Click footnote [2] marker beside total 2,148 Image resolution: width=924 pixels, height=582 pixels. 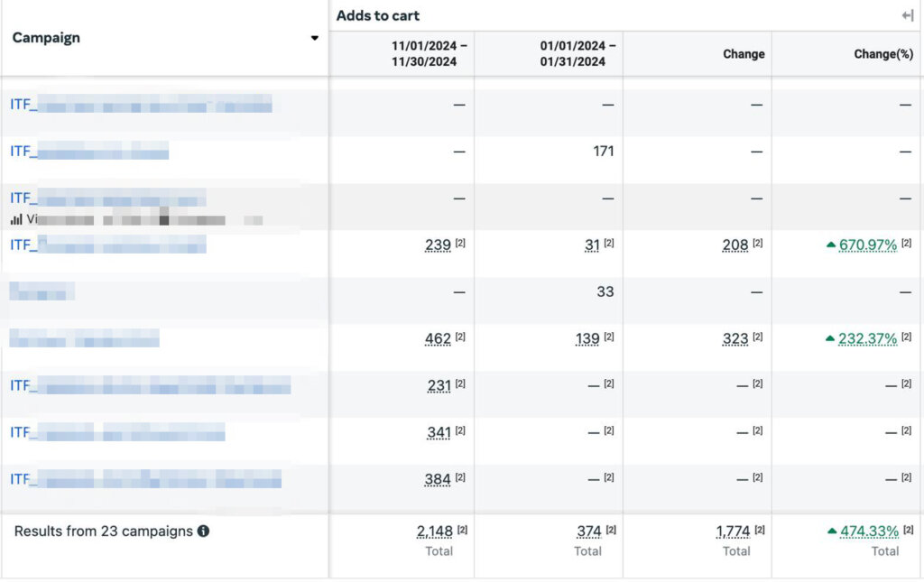[462, 530]
